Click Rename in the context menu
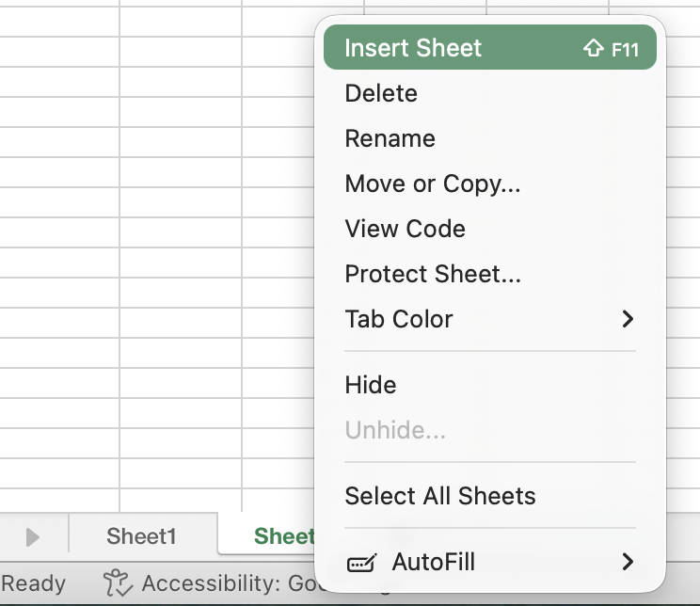 pos(390,138)
